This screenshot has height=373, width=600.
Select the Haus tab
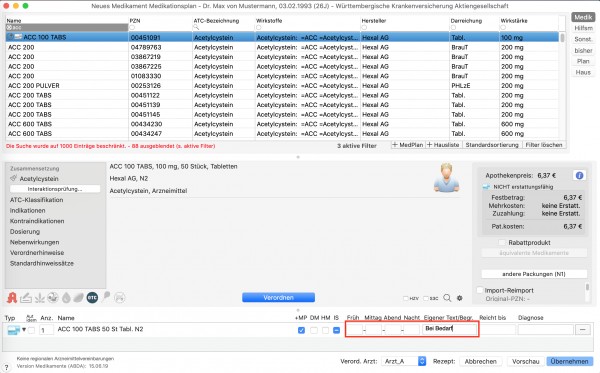point(583,72)
